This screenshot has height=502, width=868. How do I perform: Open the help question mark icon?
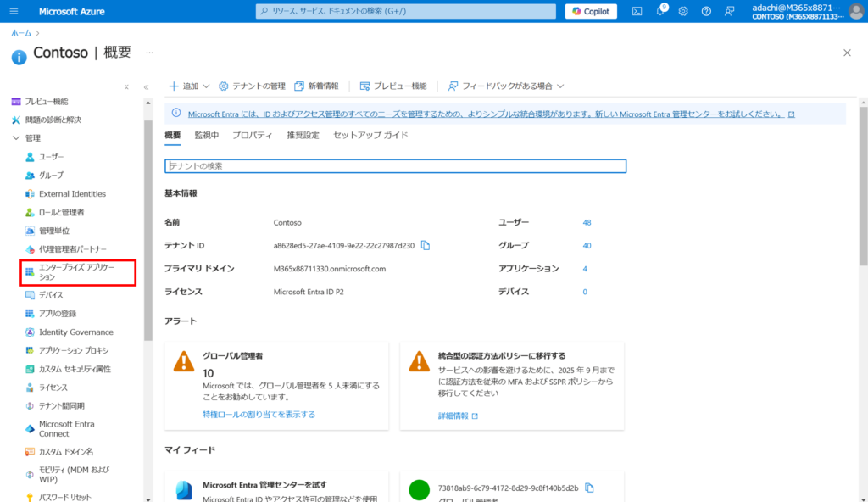(706, 11)
